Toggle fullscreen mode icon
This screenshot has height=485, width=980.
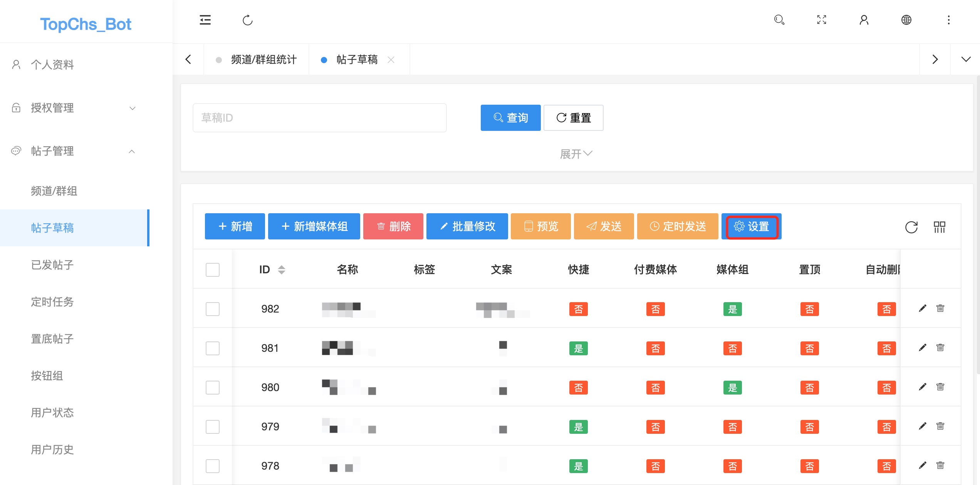822,20
